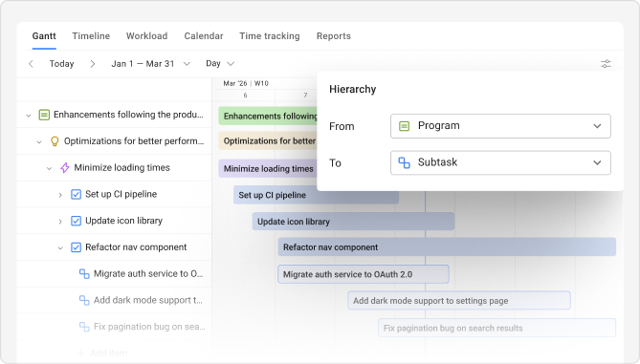Select the Optimizations for better perform... tree row text
The image size is (640, 364).
(x=134, y=141)
